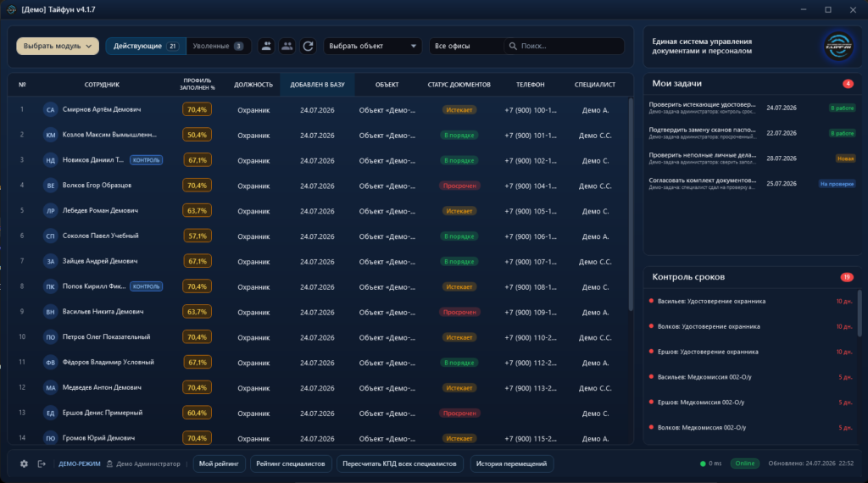This screenshot has height=483, width=868.
Task: Click the logout icon
Action: click(42, 464)
